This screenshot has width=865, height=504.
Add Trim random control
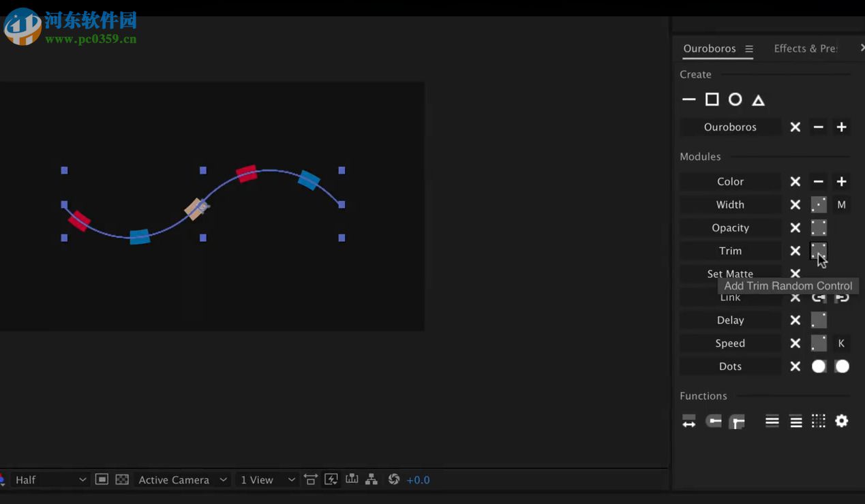tap(818, 251)
